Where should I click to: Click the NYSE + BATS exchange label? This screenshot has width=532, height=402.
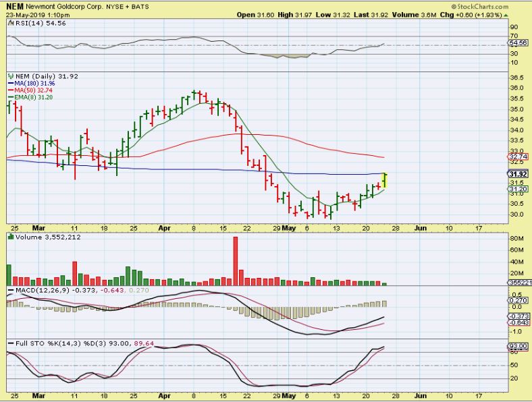[x=127, y=7]
